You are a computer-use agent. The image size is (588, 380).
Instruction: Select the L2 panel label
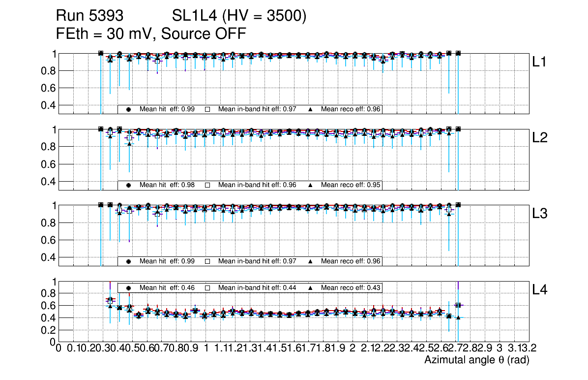point(540,138)
